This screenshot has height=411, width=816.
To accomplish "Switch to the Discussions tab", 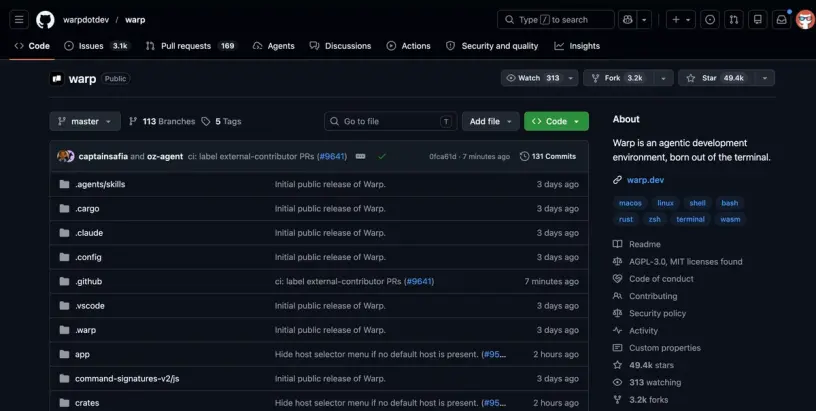I will pyautogui.click(x=340, y=46).
